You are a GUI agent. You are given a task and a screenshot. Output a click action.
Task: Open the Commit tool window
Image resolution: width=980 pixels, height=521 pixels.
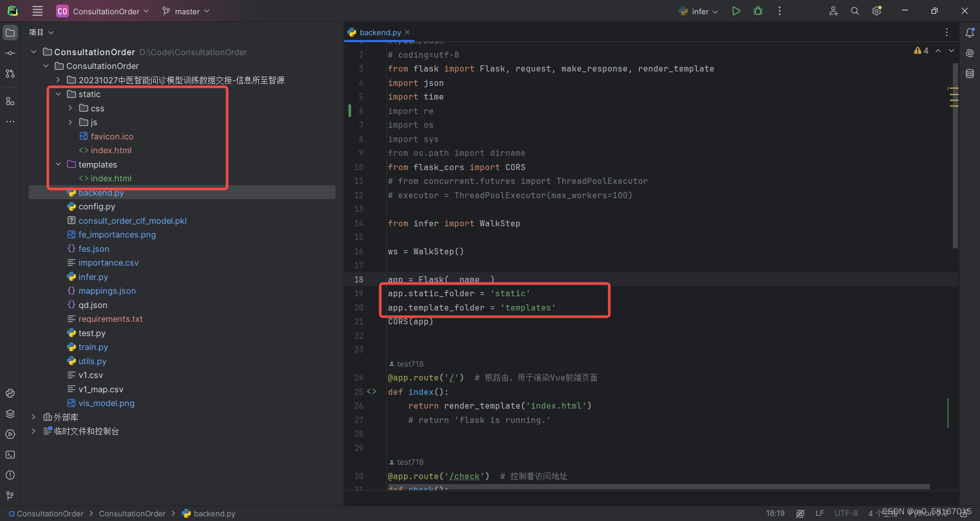10,53
